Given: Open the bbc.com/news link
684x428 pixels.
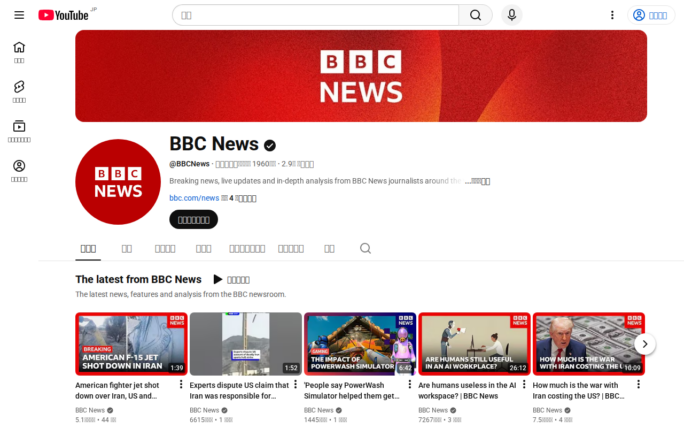Looking at the screenshot, I should 194,198.
